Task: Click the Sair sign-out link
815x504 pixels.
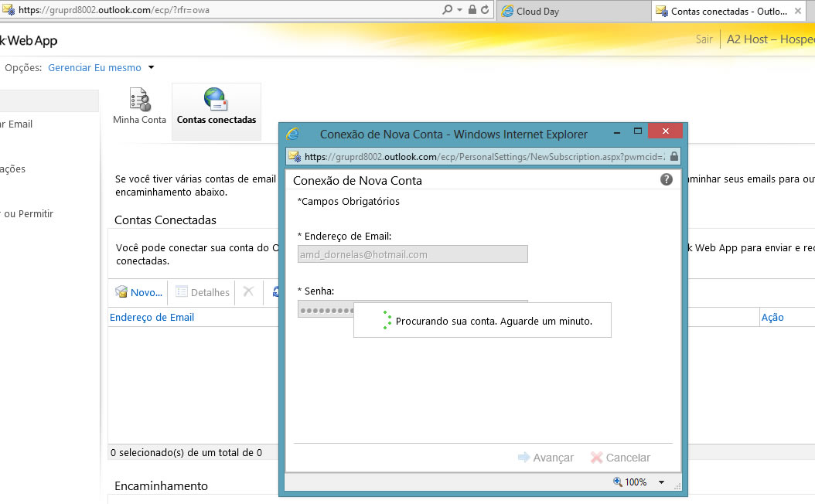Action: point(704,39)
